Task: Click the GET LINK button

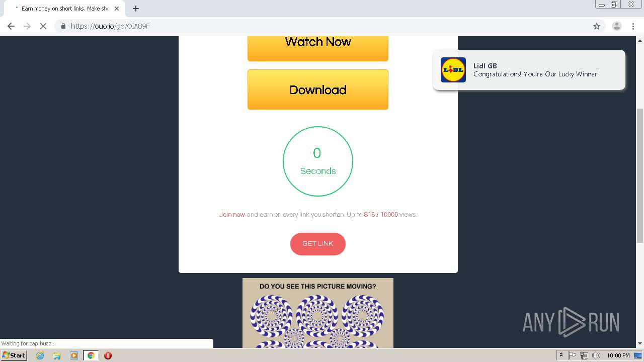Action: (318, 244)
